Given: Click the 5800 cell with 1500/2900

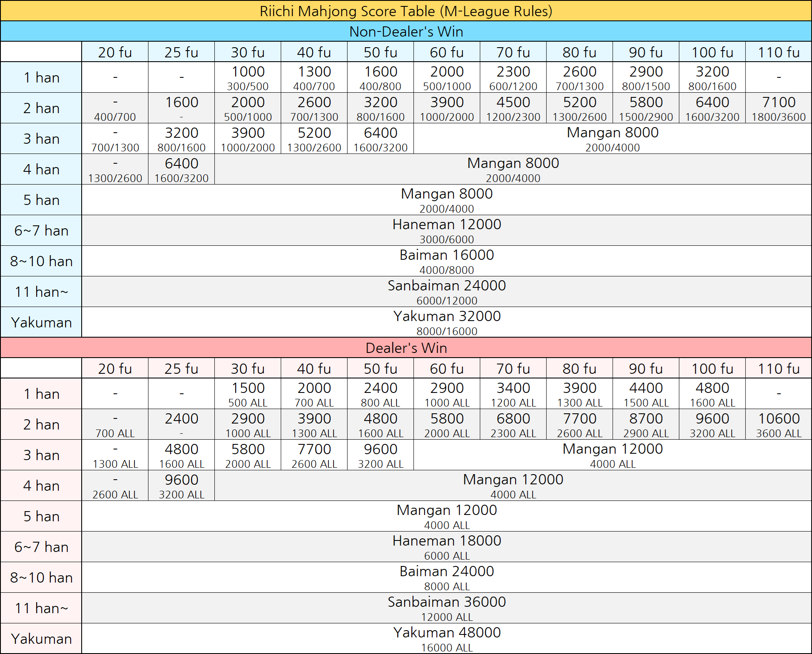Looking at the screenshot, I should (646, 108).
